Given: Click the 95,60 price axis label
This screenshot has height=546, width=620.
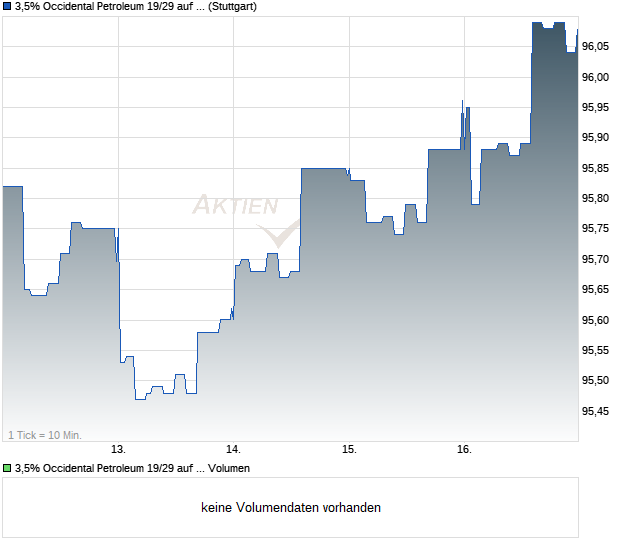Looking at the screenshot, I should coord(595,320).
